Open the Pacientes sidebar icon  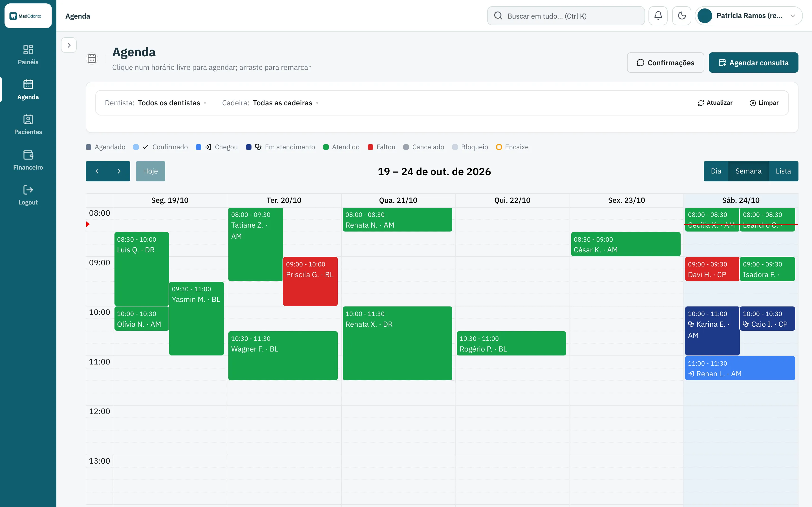(28, 119)
